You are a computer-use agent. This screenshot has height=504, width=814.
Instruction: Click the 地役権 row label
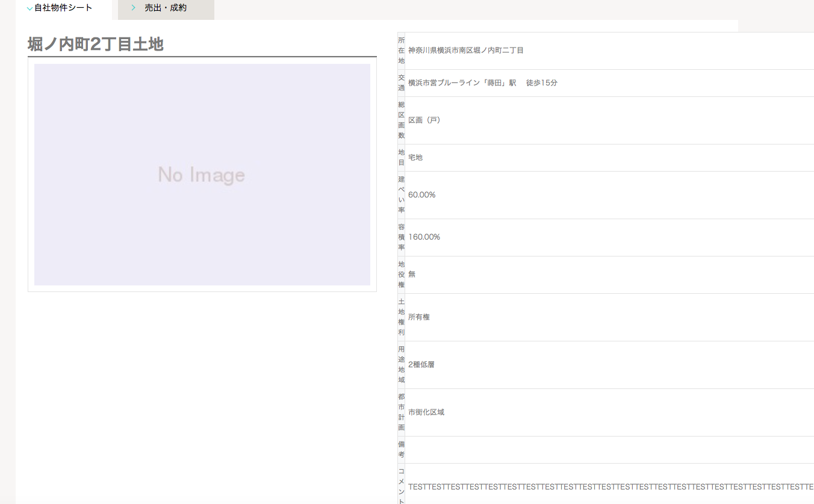(x=401, y=275)
